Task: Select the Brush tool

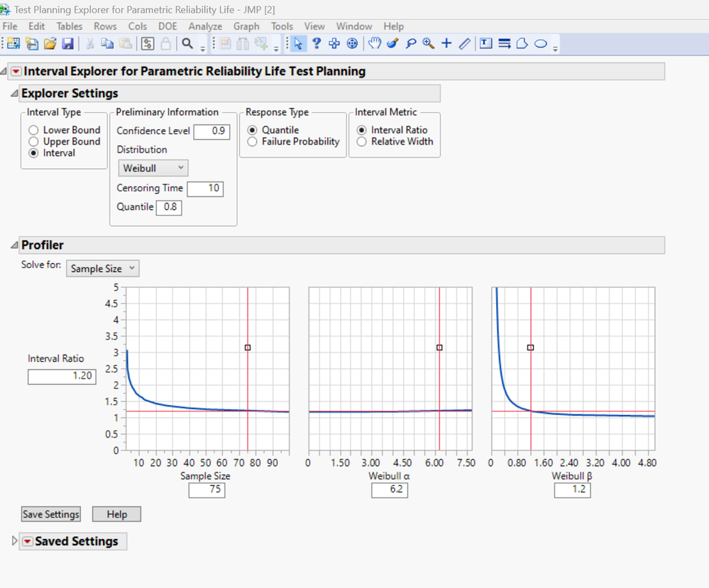Action: pos(392,44)
